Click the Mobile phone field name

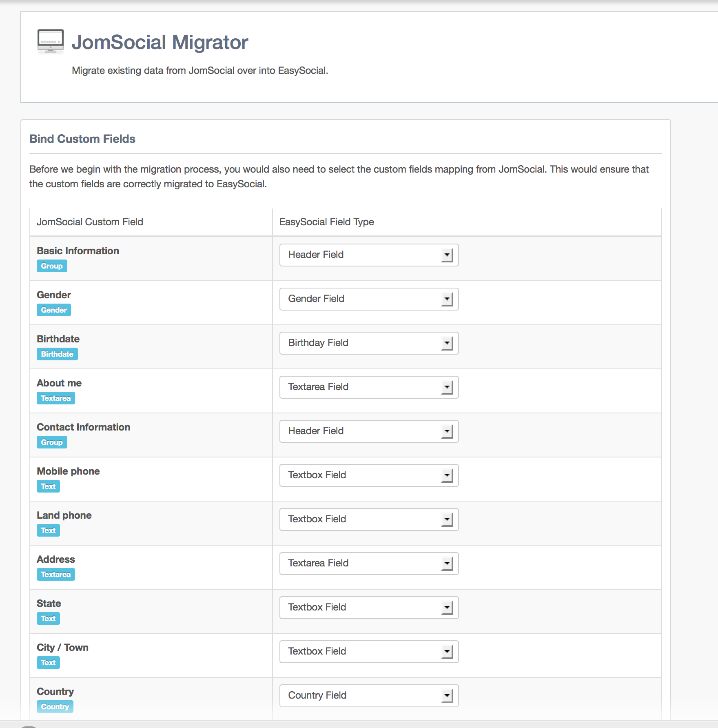pos(68,471)
